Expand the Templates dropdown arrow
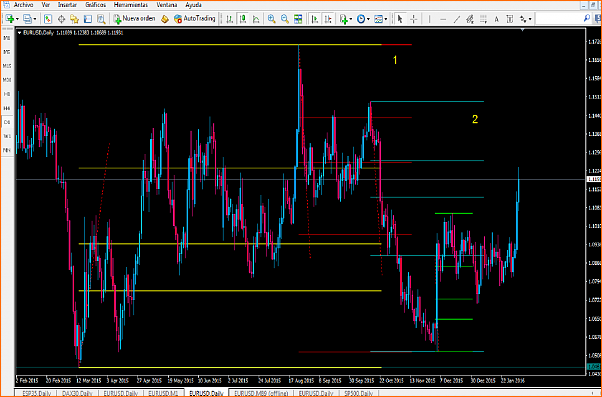Screen dimensions: 602x397 point(386,19)
